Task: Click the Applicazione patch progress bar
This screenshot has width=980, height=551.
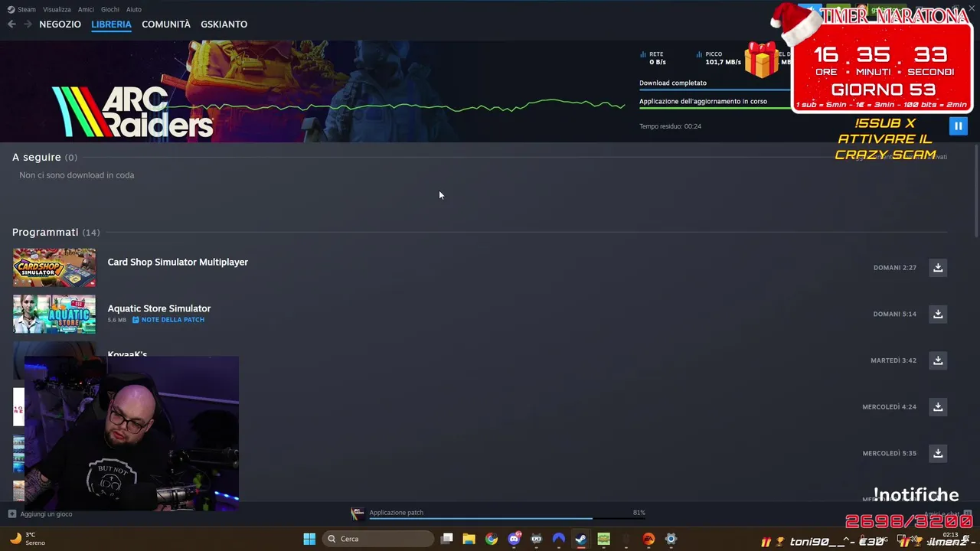Action: [x=507, y=518]
